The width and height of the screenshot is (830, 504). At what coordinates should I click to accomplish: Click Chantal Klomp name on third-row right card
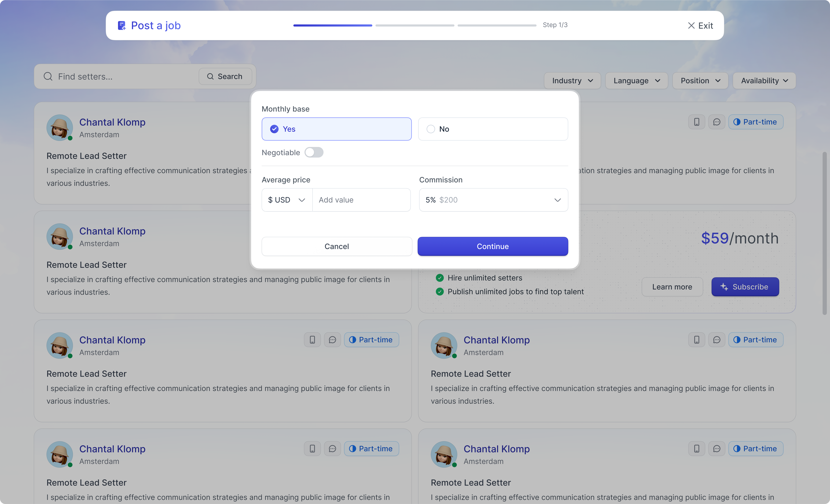pos(497,340)
